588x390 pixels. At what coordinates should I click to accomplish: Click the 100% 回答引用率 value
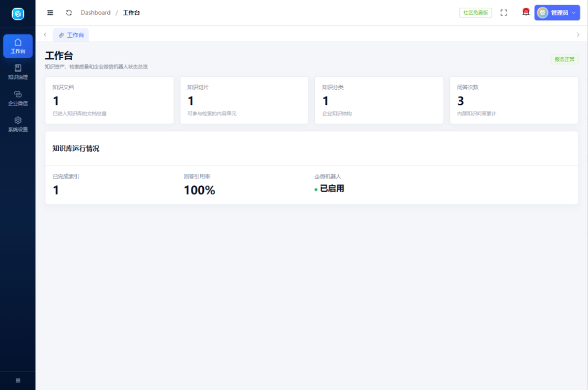(x=200, y=191)
